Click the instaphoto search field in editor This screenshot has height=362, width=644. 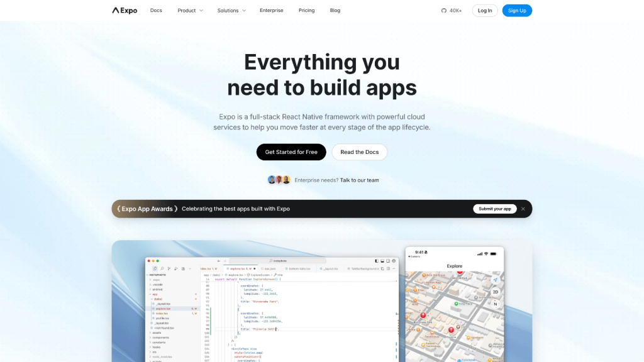point(277,261)
